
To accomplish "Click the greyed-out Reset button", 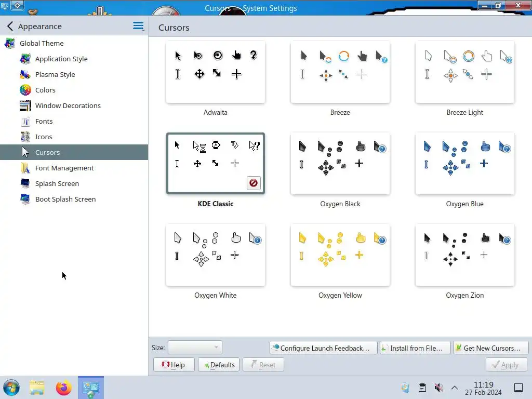I will click(263, 365).
